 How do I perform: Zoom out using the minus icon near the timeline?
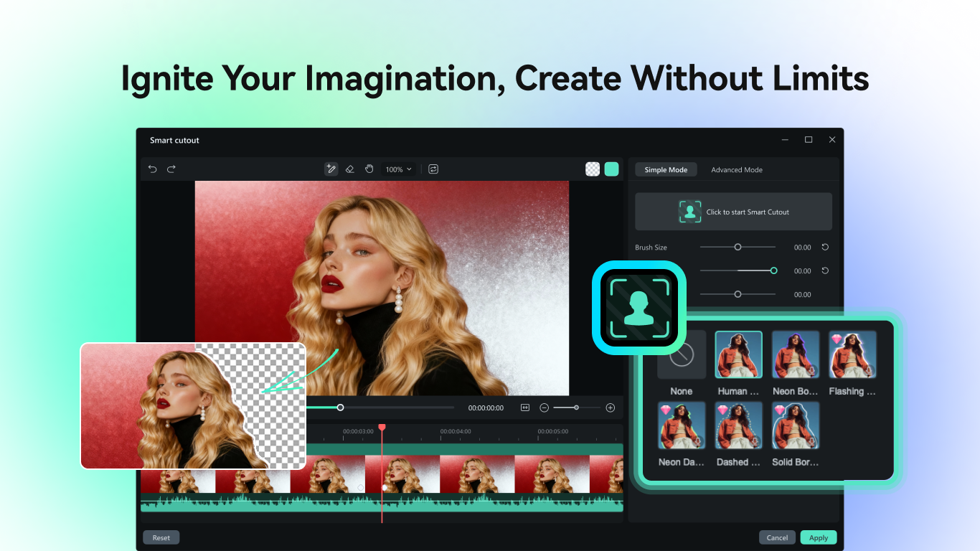click(x=544, y=407)
